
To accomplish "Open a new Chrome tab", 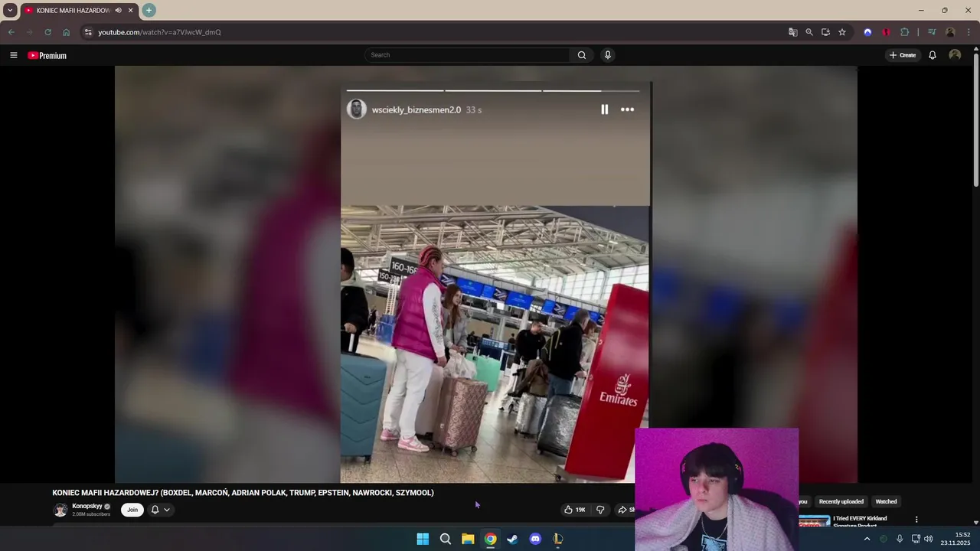I will (149, 10).
